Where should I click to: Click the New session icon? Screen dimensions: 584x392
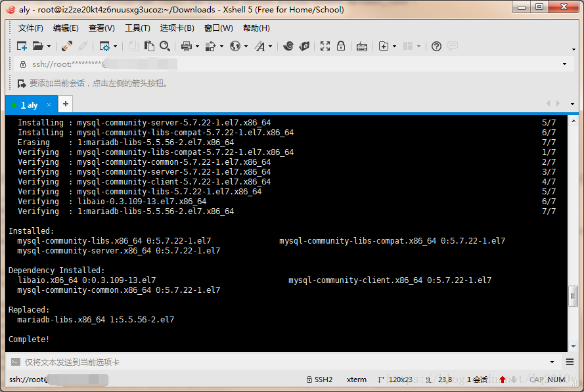coord(22,46)
